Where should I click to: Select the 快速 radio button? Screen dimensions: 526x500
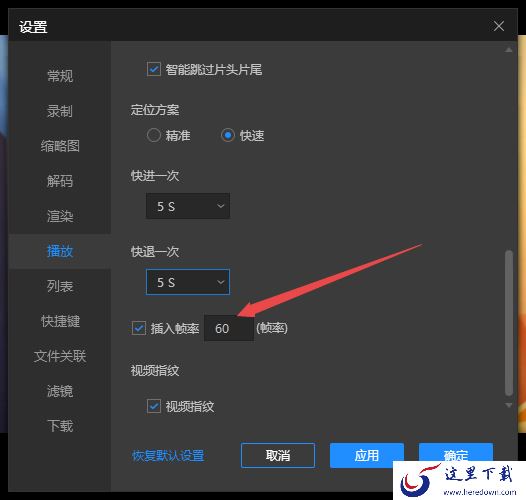[x=228, y=135]
